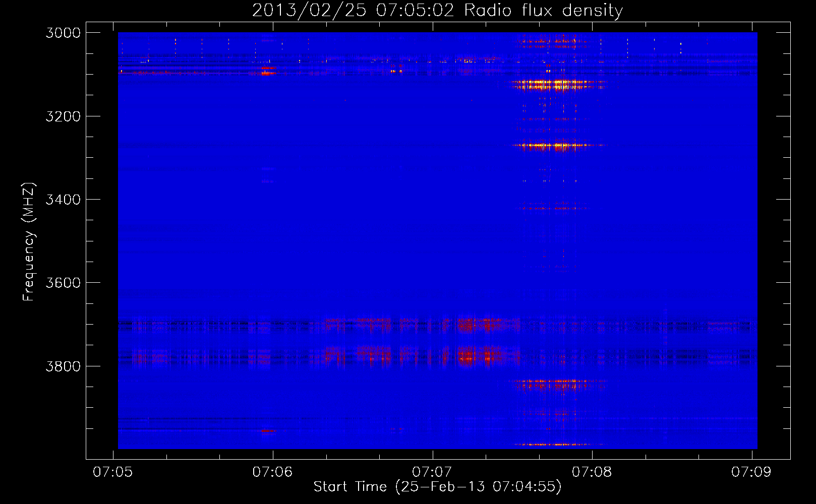Click the '3200' frequency axis label
The height and width of the screenshot is (504, 816).
63,116
